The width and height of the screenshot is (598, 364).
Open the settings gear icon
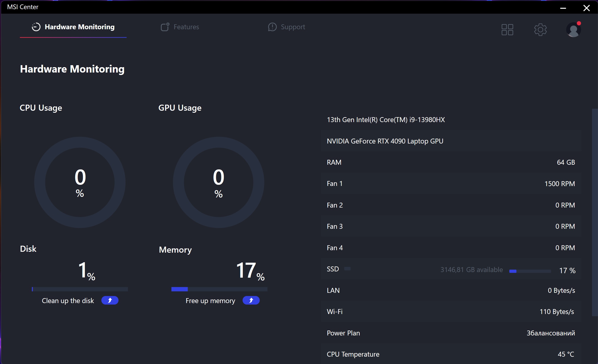pos(540,30)
